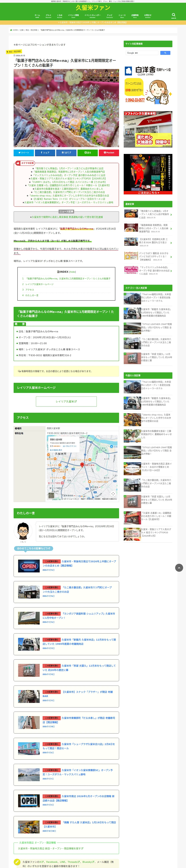Open the イベントカレンダー menu item
This screenshot has height=868, width=186.
(93, 16)
